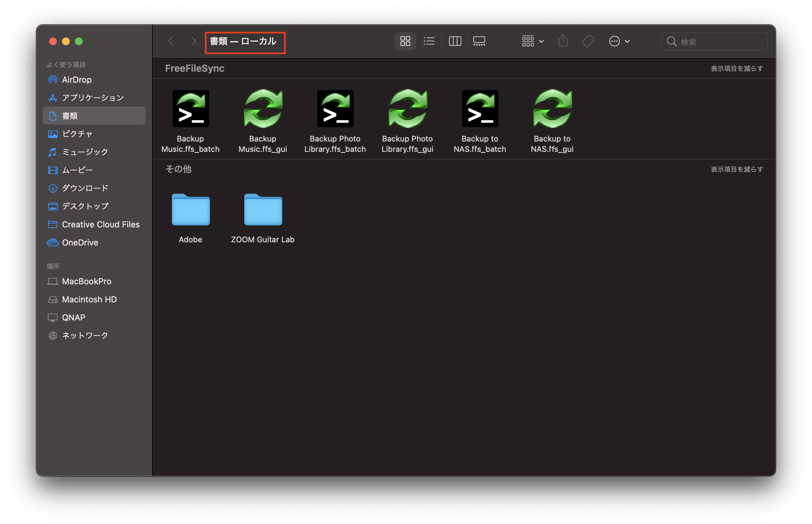Open the action ellipsis dropdown
Viewport: 812px width, 524px height.
click(x=619, y=41)
